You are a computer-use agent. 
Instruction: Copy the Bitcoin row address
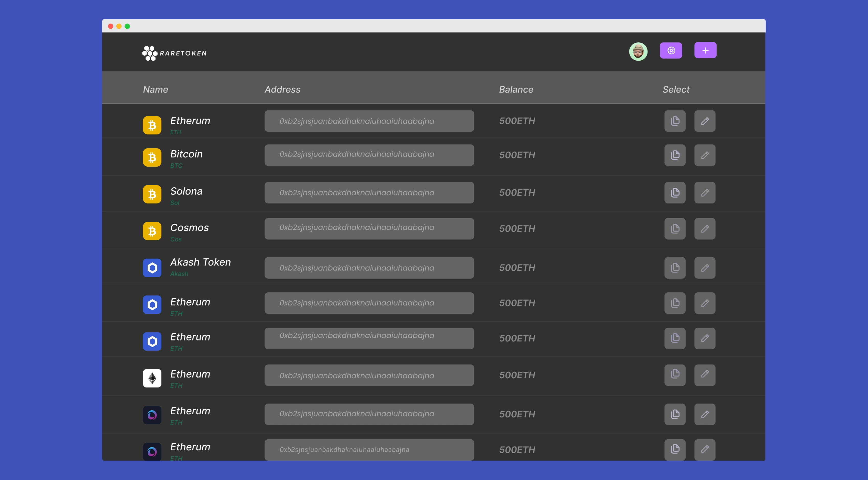click(x=675, y=155)
